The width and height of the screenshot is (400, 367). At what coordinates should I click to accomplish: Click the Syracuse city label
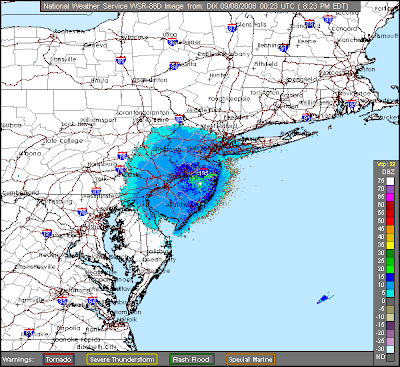(x=134, y=38)
